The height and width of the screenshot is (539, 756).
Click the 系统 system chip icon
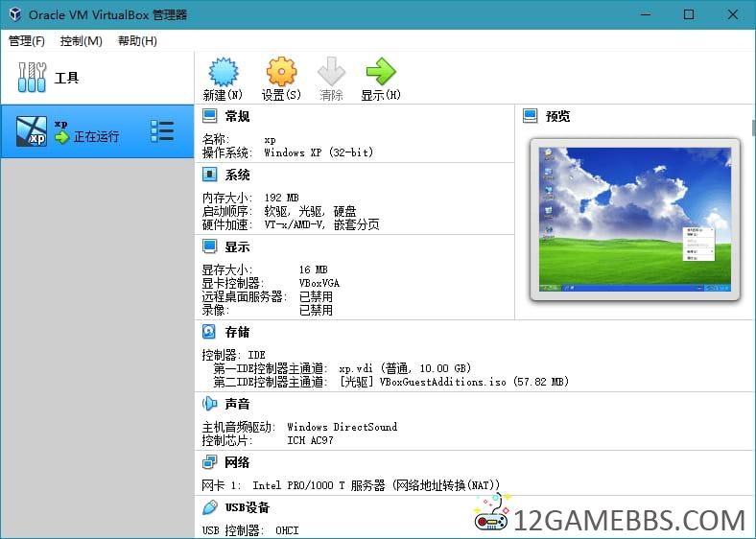point(209,175)
